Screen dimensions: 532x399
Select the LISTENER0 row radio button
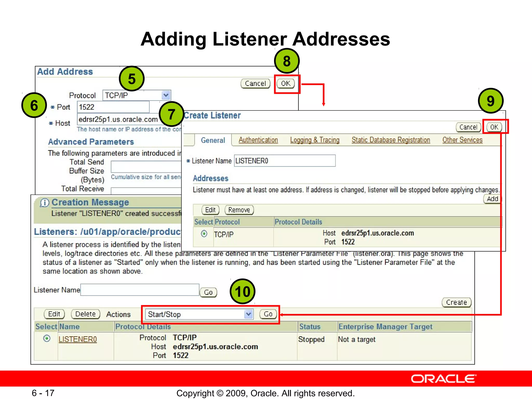pos(47,338)
